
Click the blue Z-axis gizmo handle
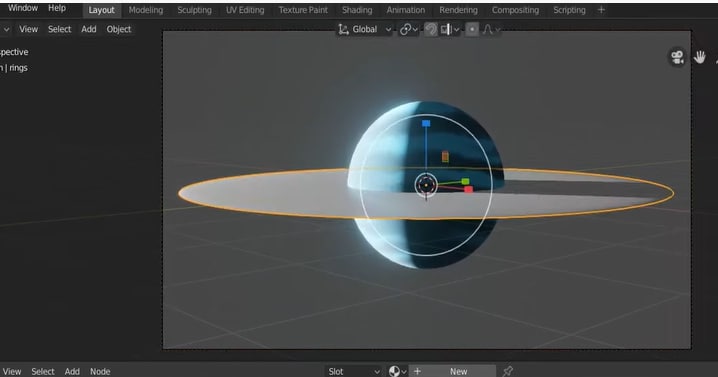click(x=426, y=123)
